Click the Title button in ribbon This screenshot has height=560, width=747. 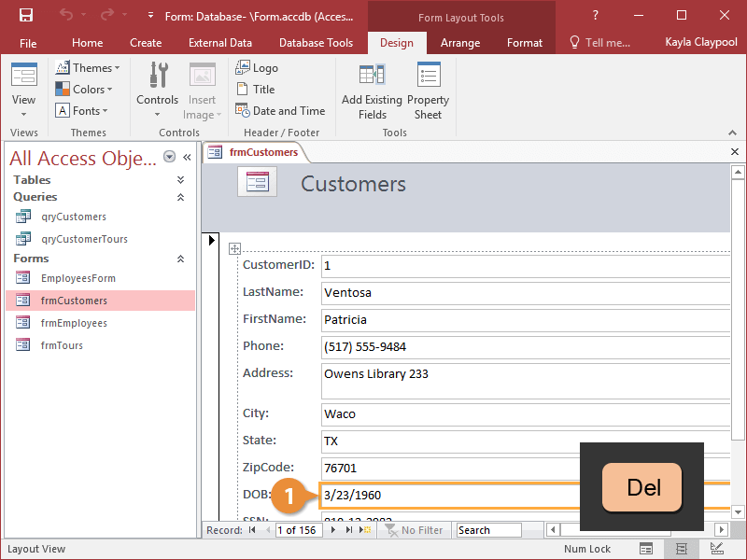(256, 90)
